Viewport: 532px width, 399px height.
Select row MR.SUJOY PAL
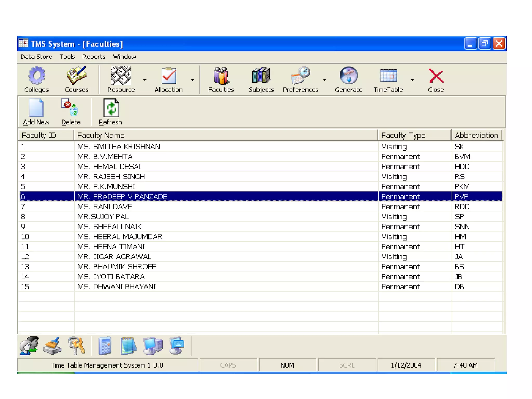click(261, 217)
